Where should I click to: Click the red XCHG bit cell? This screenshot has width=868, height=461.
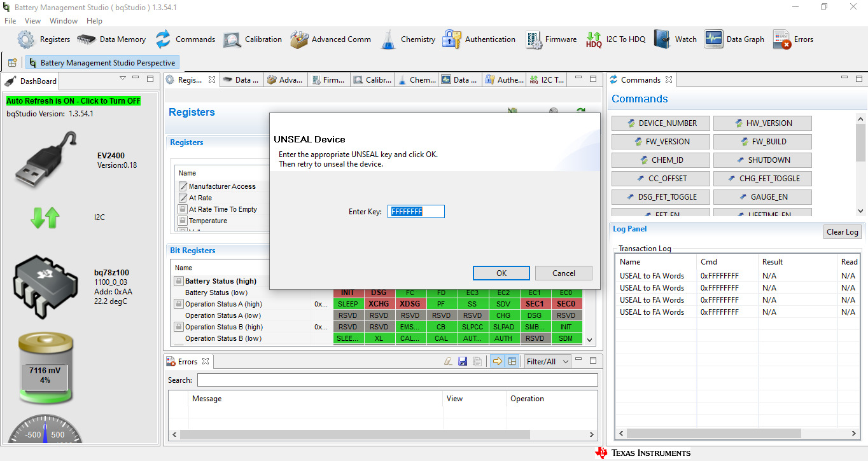pos(379,304)
